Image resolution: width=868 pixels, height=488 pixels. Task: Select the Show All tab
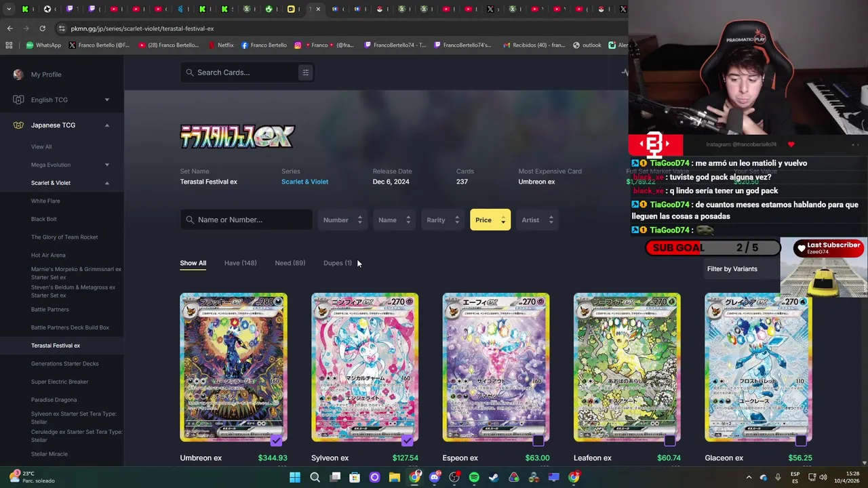pos(193,263)
